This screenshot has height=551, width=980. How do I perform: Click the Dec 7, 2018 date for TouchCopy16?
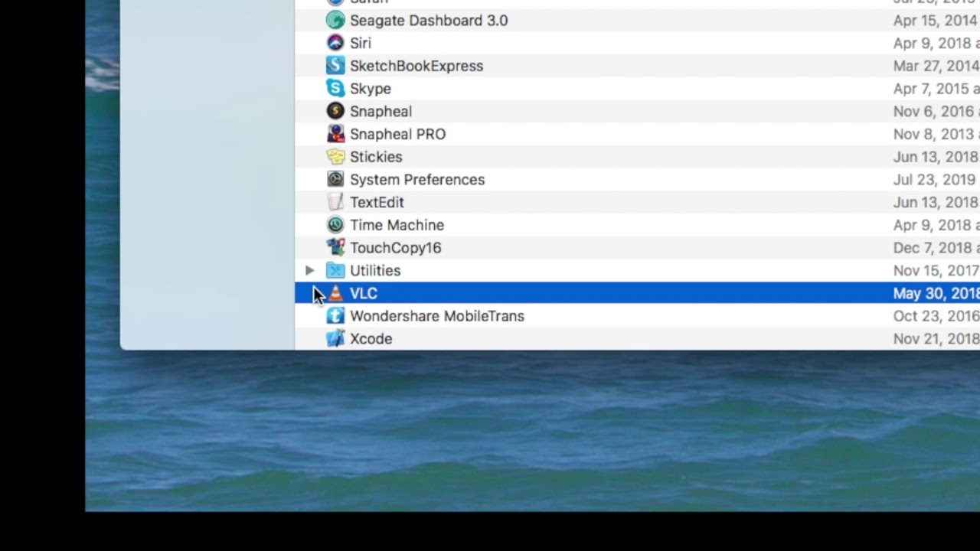(936, 248)
